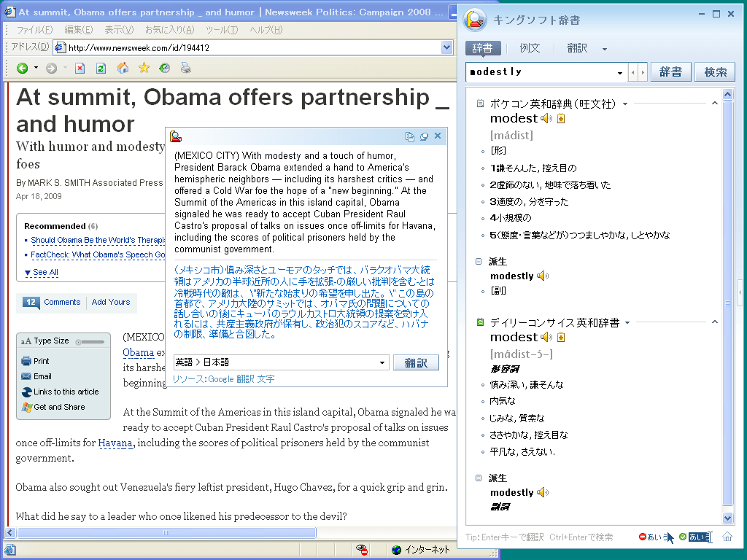The width and height of the screenshot is (747, 560).
Task: Open the Back button history dropdown arrow
Action: coord(36,68)
